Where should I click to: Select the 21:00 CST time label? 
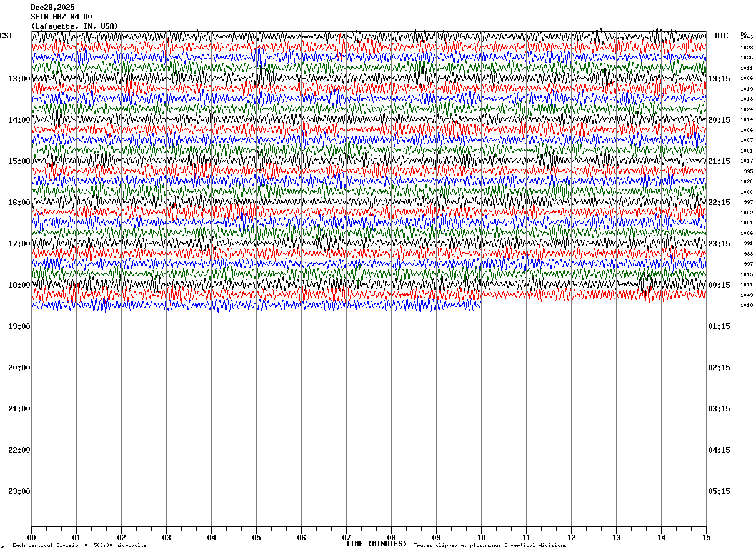tap(19, 409)
